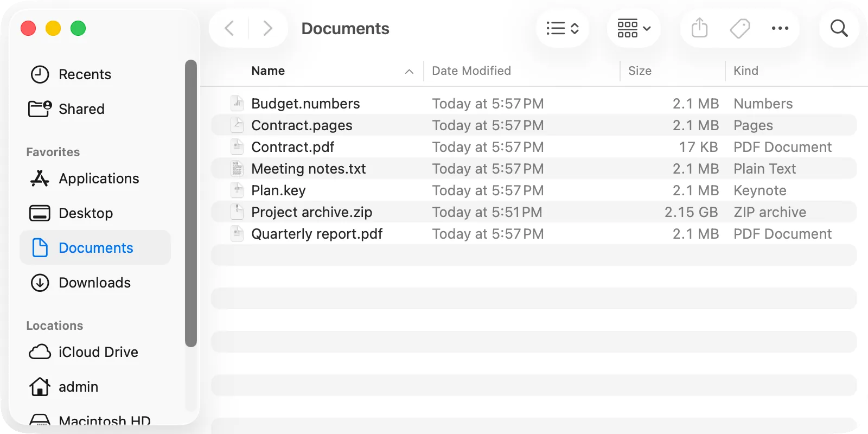Go forward with the right chevron button
868x434 pixels.
pos(267,28)
